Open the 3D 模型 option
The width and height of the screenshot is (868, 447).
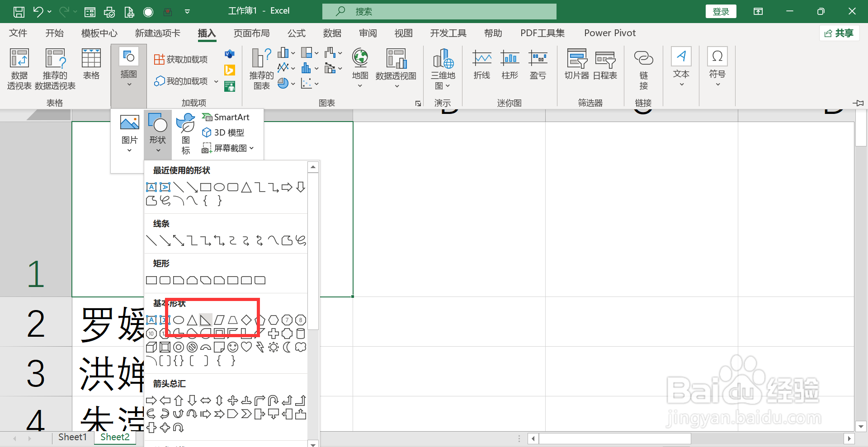coord(223,132)
